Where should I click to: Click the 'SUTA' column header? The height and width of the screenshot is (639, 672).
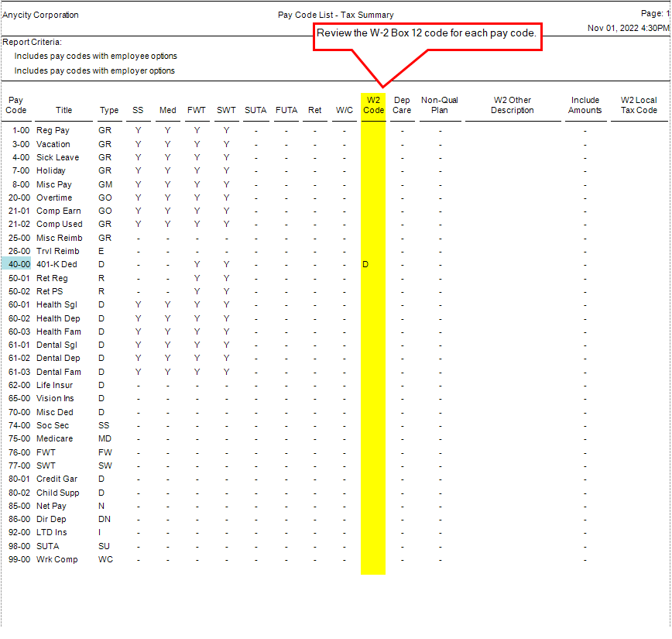pyautogui.click(x=255, y=110)
